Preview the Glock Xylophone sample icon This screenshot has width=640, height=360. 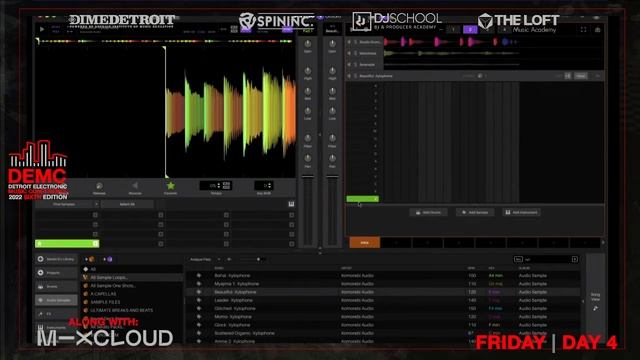[x=199, y=325]
